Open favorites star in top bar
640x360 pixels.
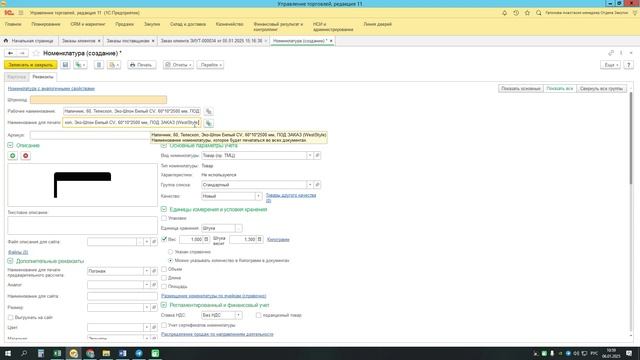coord(527,13)
